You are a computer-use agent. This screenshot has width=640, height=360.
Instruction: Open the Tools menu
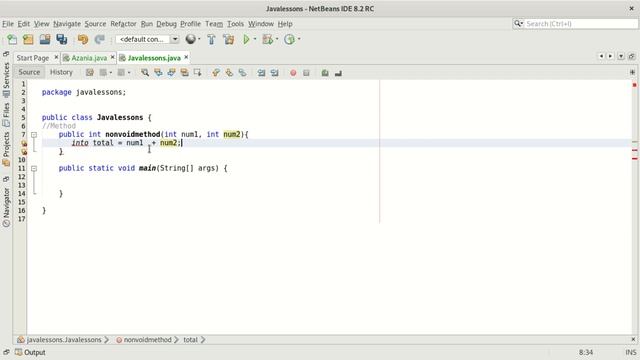pos(236,24)
